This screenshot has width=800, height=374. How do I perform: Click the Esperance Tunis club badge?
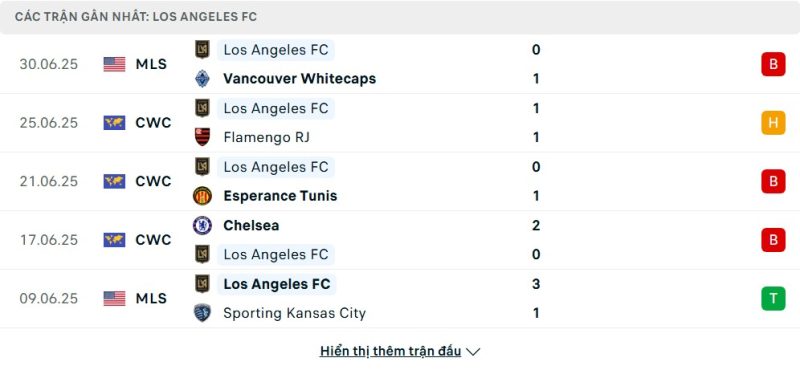point(202,195)
